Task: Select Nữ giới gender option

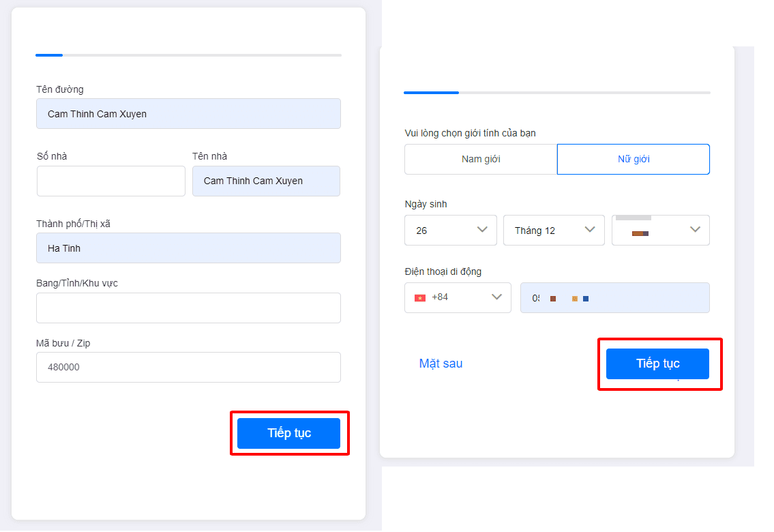Action: [x=634, y=159]
